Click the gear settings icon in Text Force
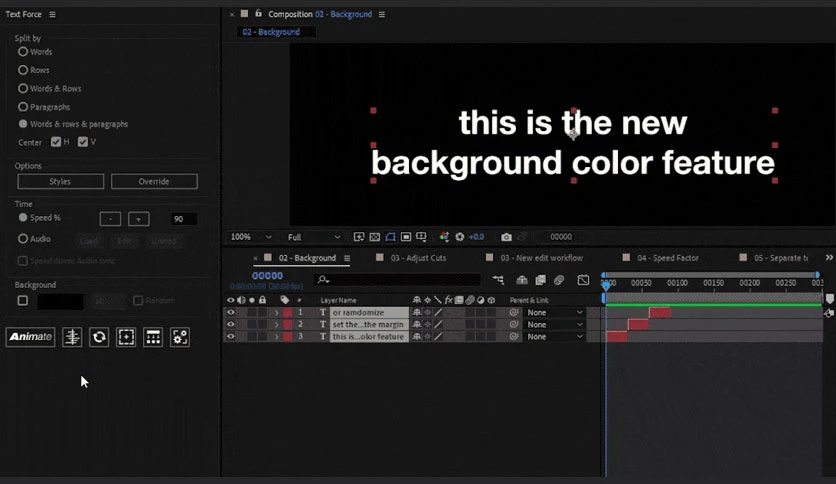Screen dimensions: 836x484 pyautogui.click(x=180, y=337)
